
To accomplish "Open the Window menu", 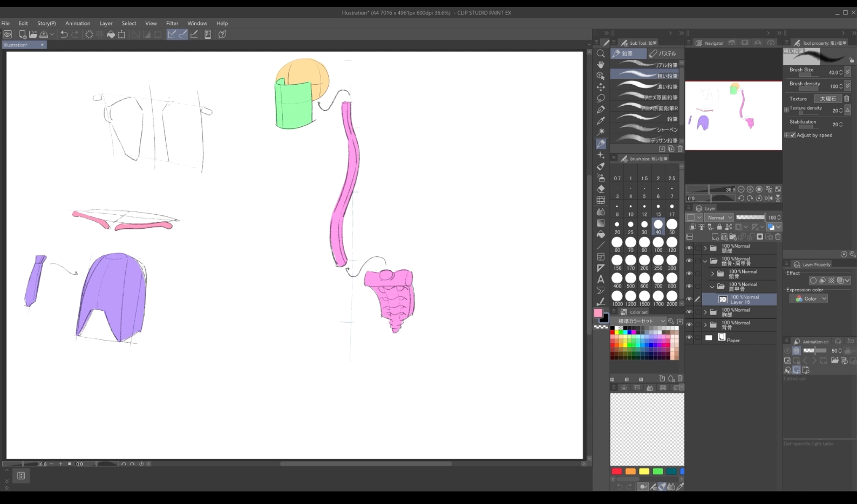I will 197,23.
